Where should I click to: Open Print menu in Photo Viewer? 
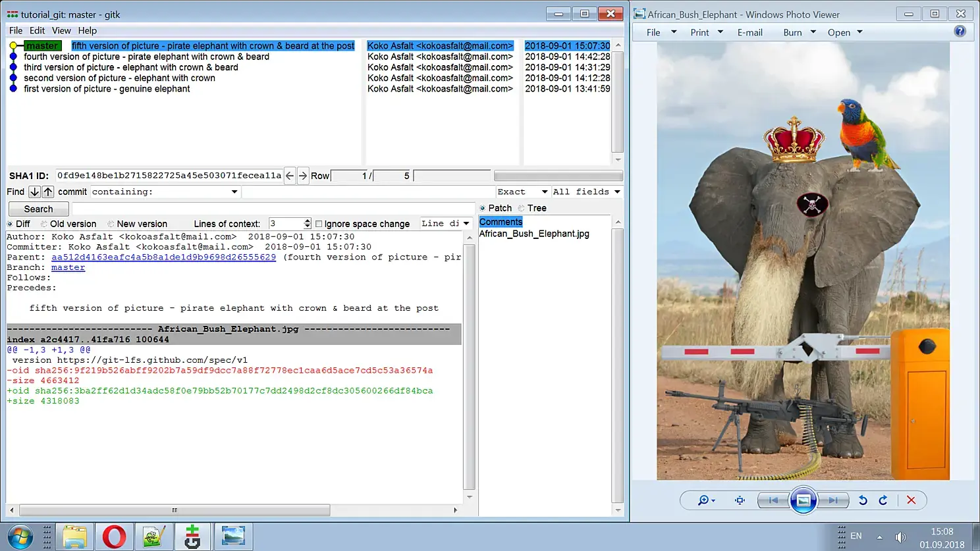coord(707,32)
